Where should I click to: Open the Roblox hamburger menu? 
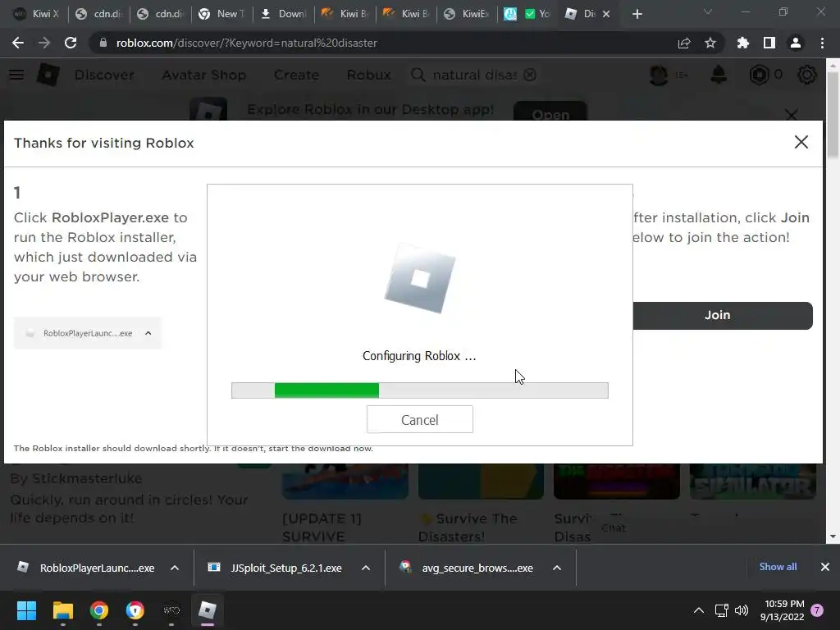[x=16, y=75]
